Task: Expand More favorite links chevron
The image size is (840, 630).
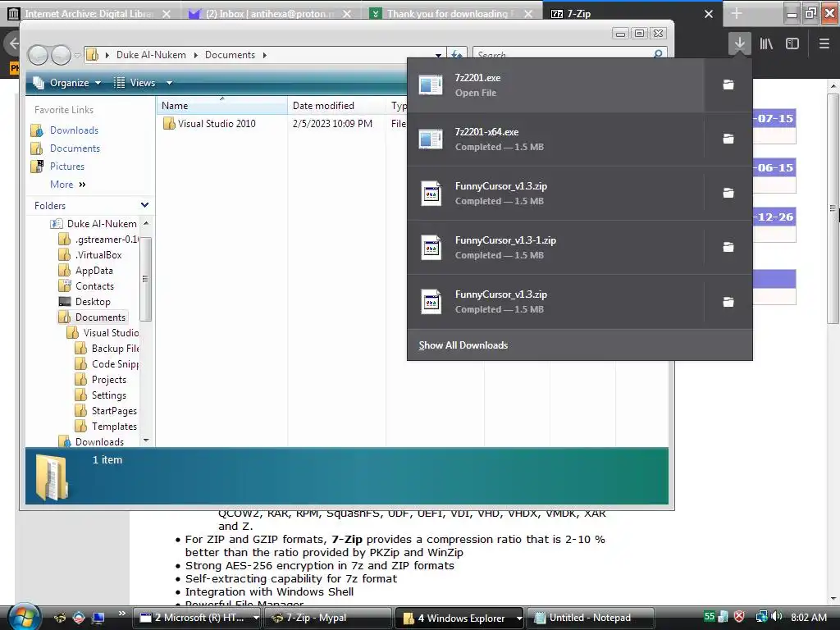Action: coord(82,185)
